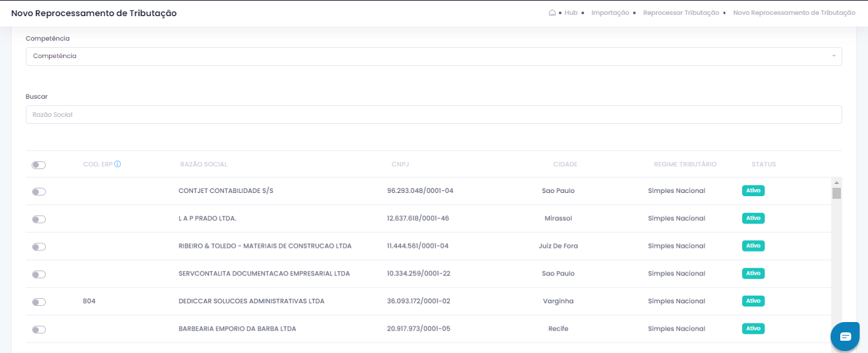The height and width of the screenshot is (353, 868).
Task: Click DEDICCAR SOLUCOES ADMINISTRATIVAS LTDA
Action: [251, 301]
